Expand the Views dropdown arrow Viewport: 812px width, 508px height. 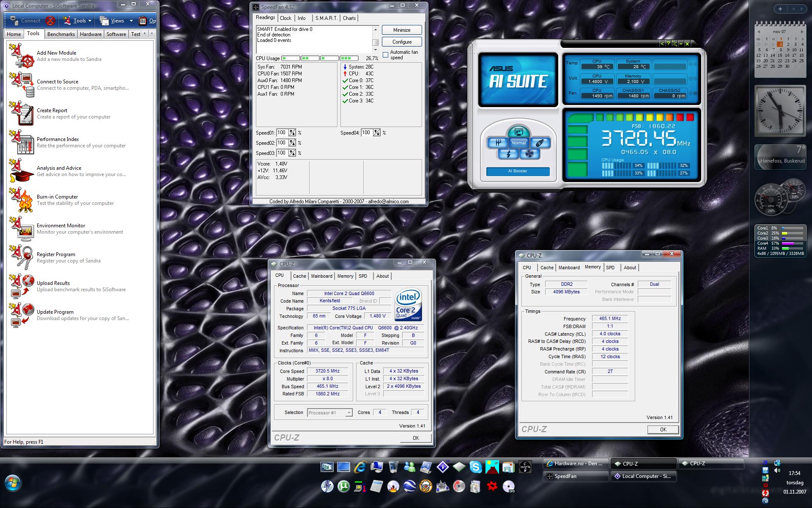131,21
